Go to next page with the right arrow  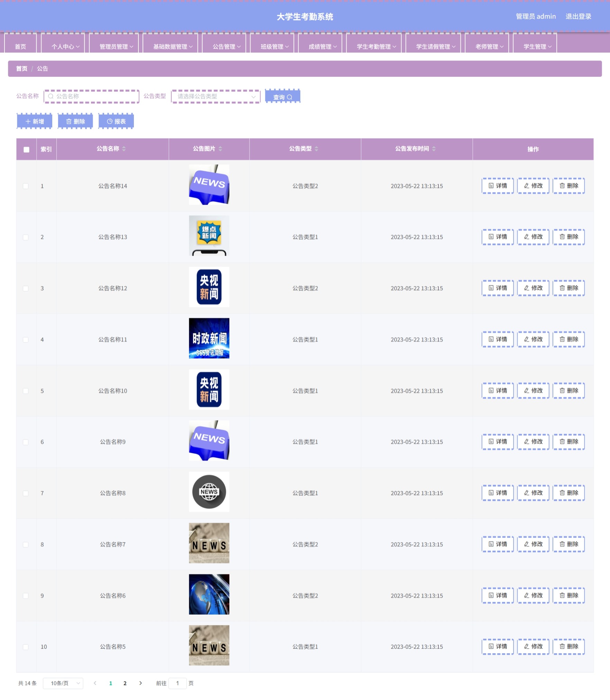point(140,683)
